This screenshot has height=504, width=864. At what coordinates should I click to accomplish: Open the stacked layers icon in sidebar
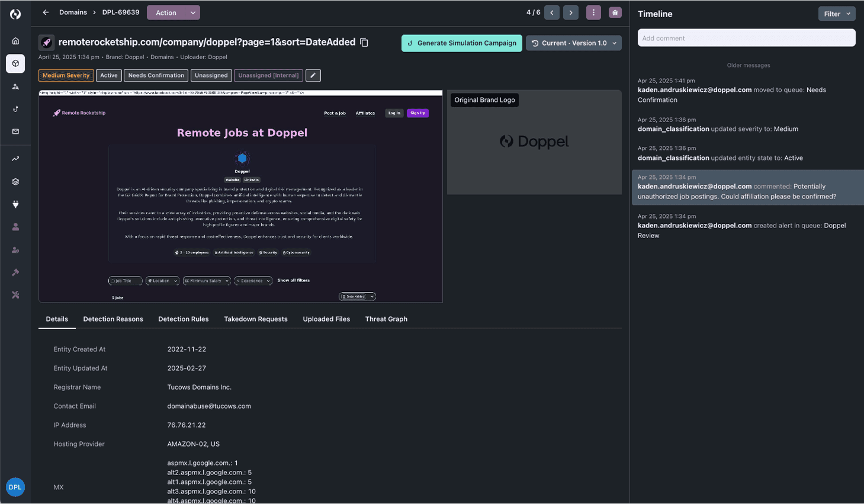pos(15,182)
